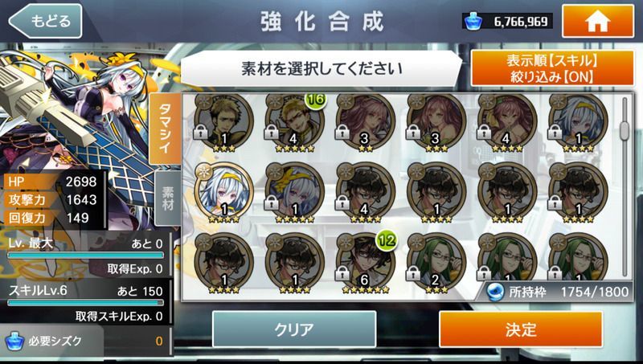Choose the unlocked white-haired girl character icon

point(223,193)
